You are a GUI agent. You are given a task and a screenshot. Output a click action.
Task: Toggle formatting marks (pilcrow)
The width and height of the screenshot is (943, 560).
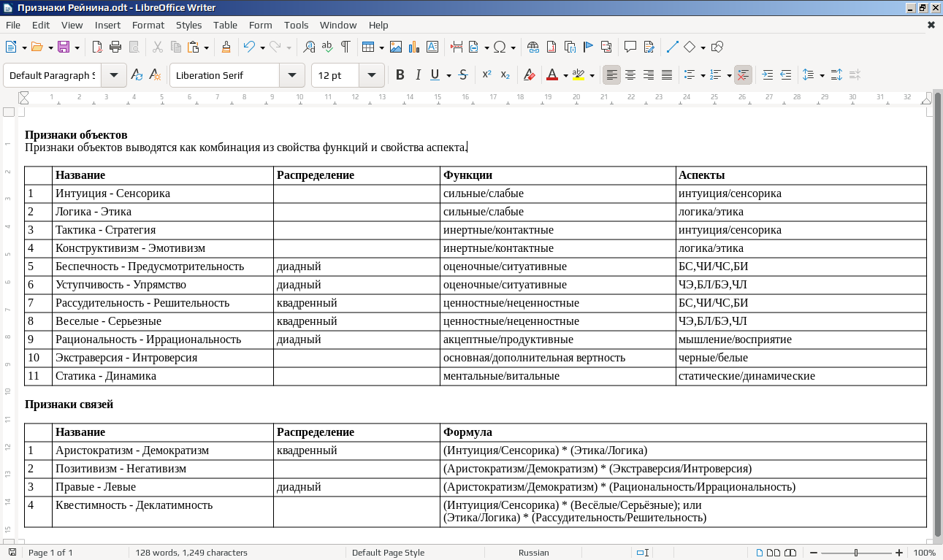[x=345, y=47]
